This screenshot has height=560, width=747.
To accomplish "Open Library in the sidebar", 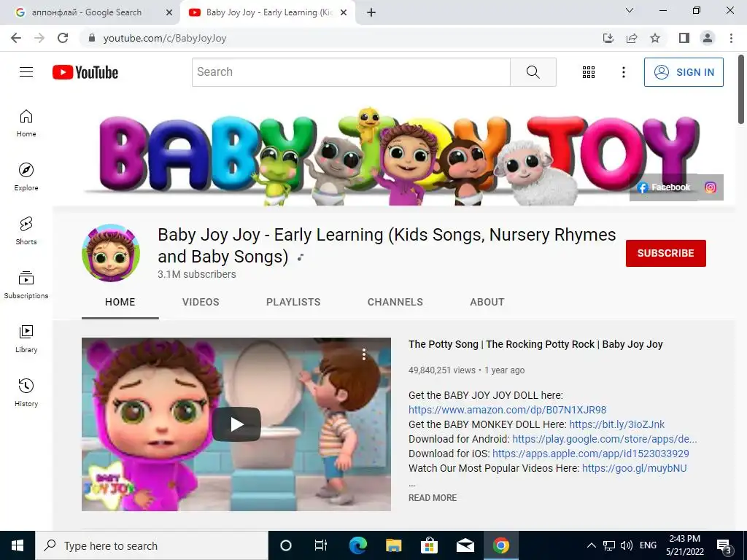I will pyautogui.click(x=26, y=338).
